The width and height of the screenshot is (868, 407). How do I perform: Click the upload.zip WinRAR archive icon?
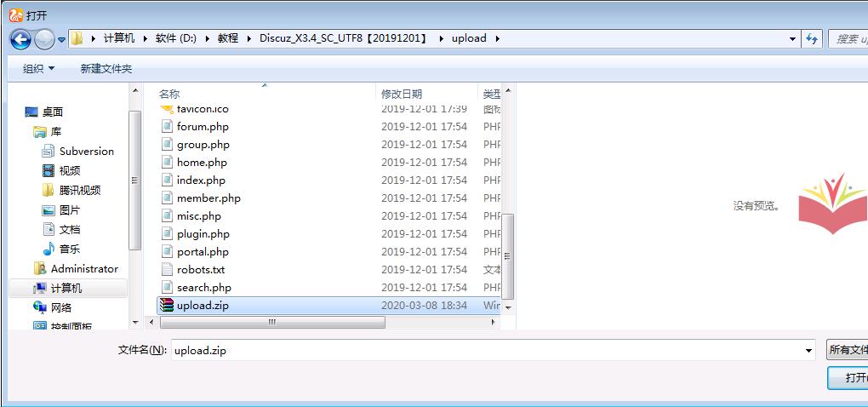(167, 305)
